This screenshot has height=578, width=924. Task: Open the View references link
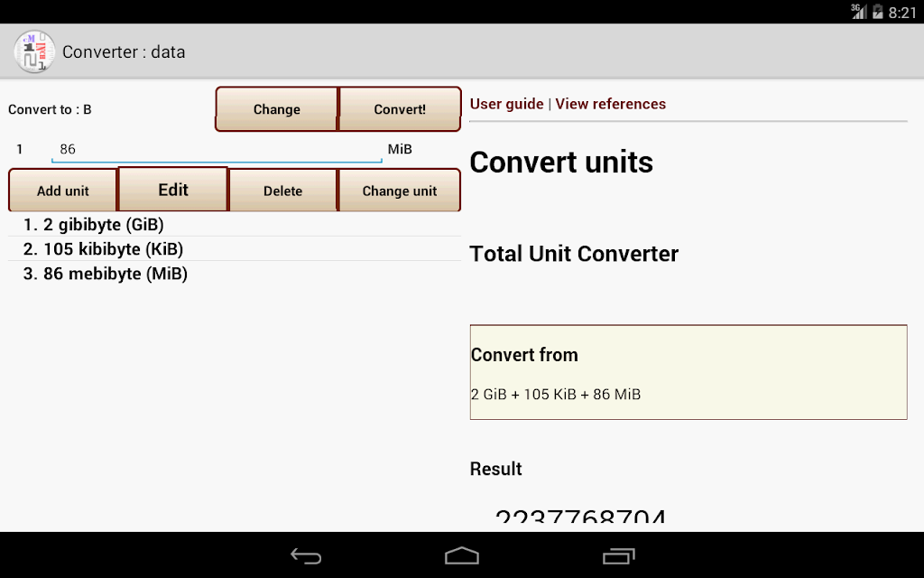[x=611, y=104]
